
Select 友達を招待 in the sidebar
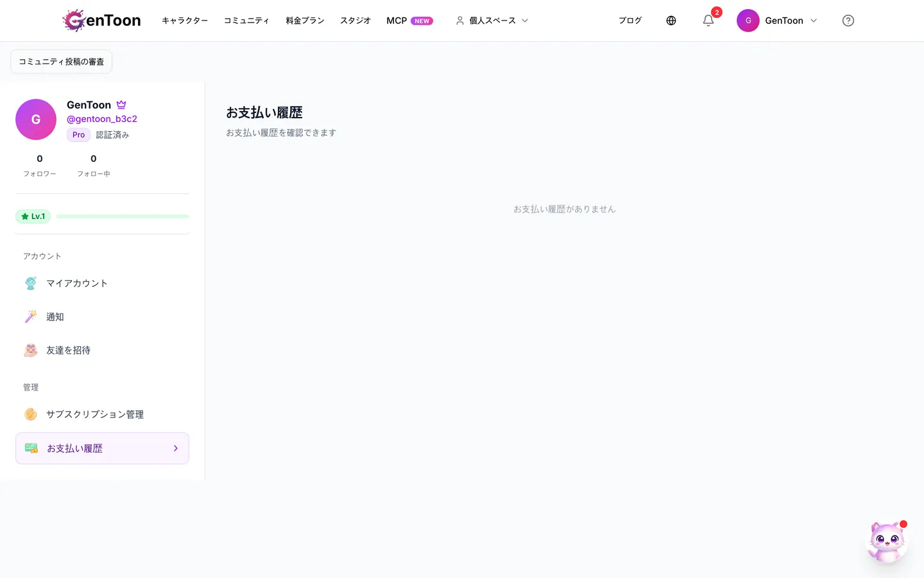tap(102, 350)
